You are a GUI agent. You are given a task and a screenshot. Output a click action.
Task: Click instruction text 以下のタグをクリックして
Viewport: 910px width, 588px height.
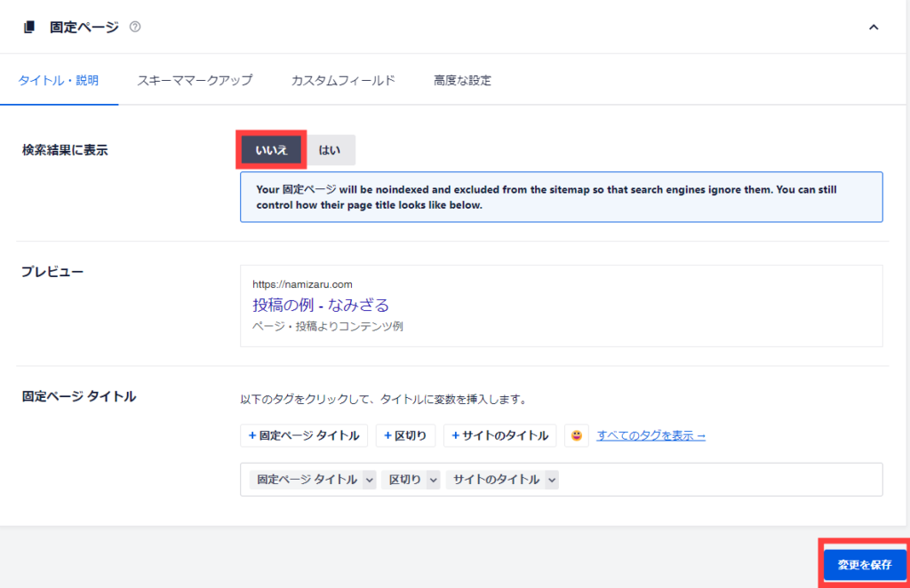[384, 400]
